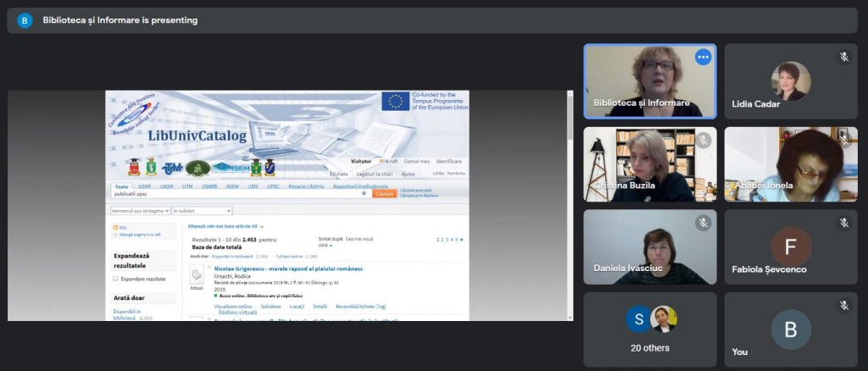Viewport: 868px width, 371px height.
Task: Switch to the USMF tab
Action: (145, 186)
